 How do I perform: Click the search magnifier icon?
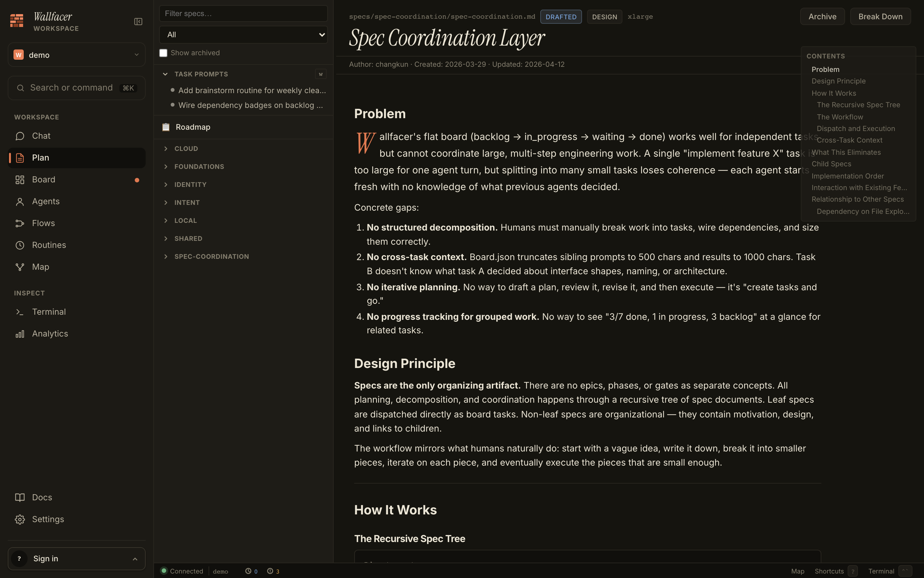21,88
